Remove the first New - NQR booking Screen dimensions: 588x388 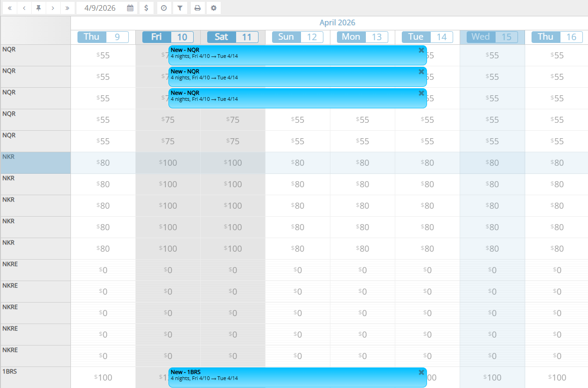coord(421,50)
